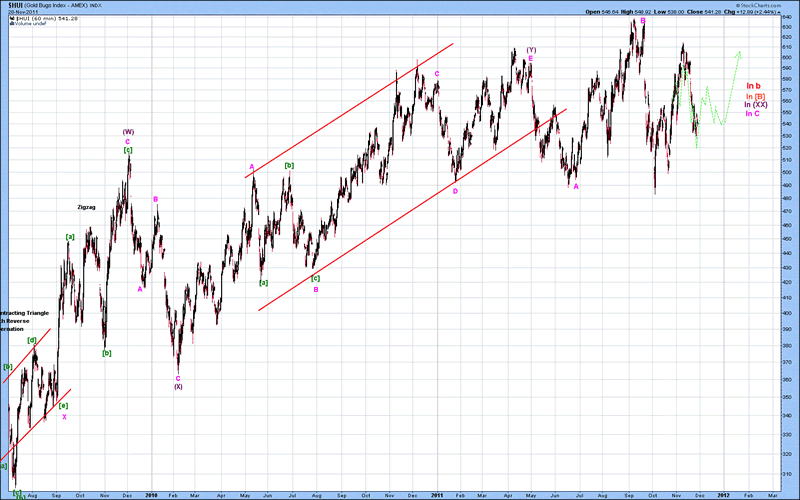The width and height of the screenshot is (800, 500).
Task: Click the purple (W) wave label
Action: [x=128, y=131]
